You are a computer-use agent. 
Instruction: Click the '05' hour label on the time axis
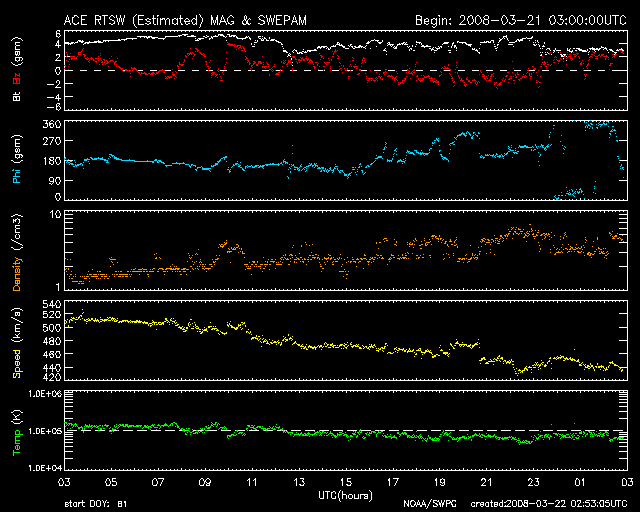click(111, 483)
